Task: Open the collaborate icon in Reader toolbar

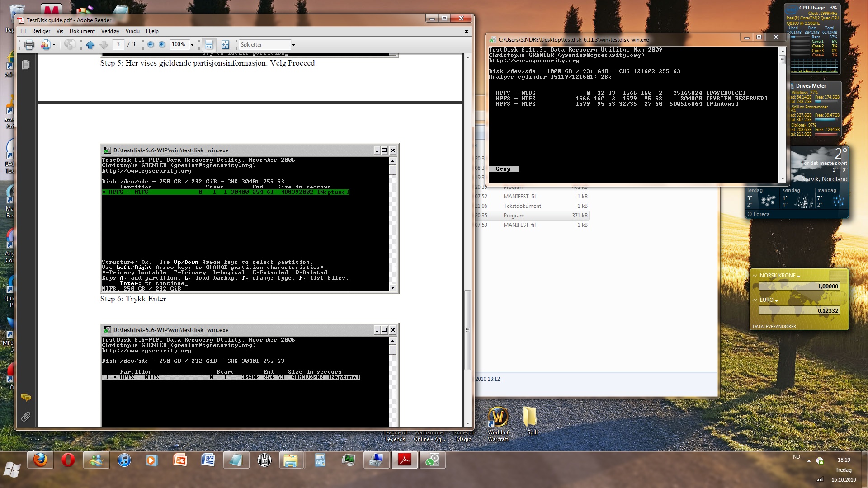Action: click(45, 44)
